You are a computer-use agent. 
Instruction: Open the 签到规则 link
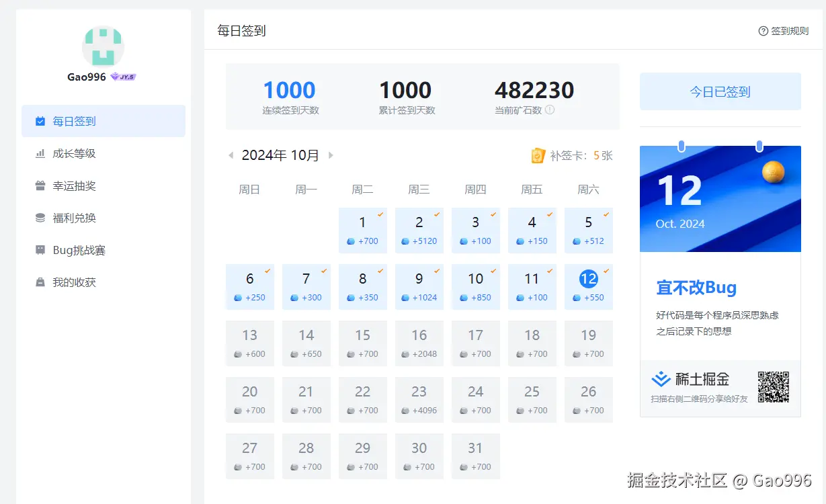click(783, 31)
